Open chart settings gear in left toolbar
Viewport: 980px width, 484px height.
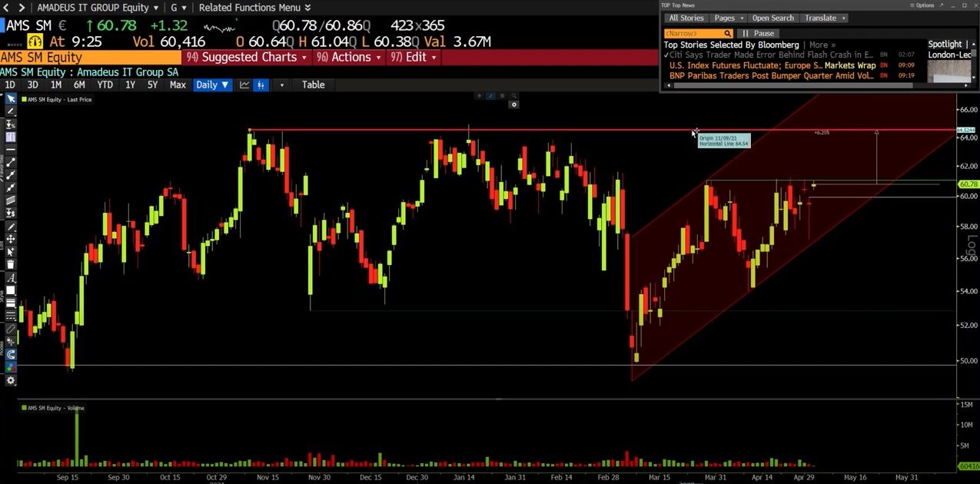[x=11, y=380]
